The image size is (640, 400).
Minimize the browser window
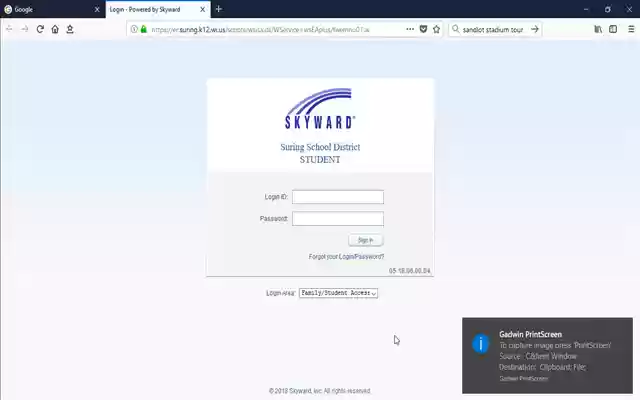(586, 9)
